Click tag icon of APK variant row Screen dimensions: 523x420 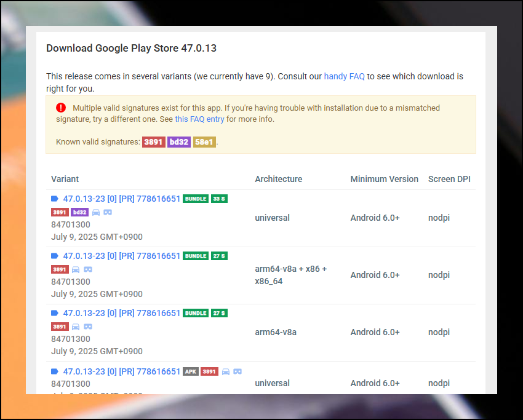(55, 371)
